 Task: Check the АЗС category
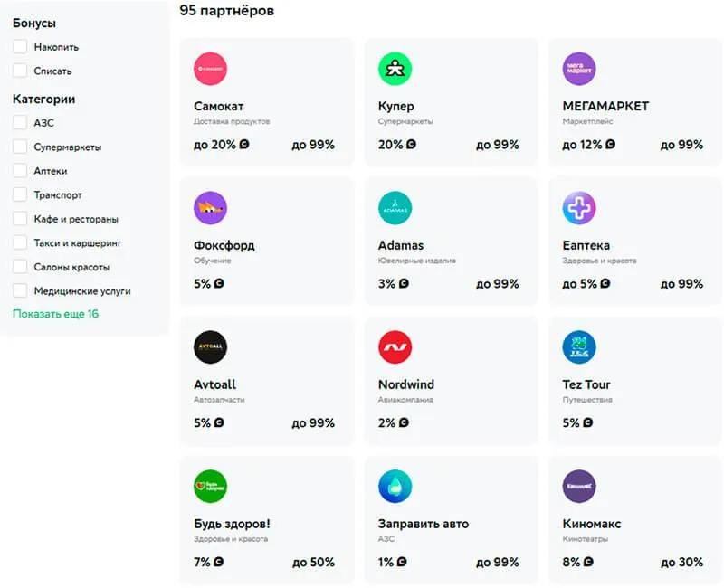tap(20, 122)
